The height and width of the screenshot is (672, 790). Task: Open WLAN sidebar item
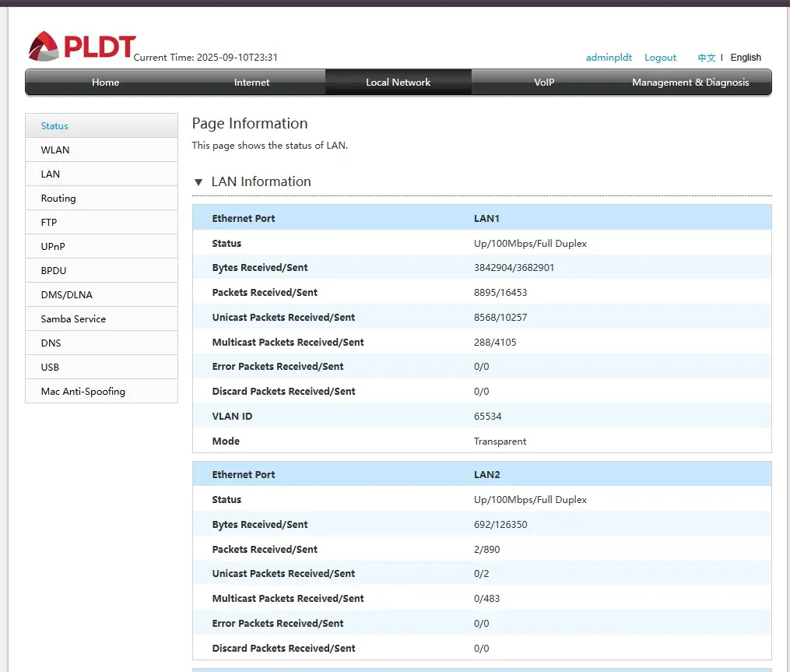tap(101, 150)
